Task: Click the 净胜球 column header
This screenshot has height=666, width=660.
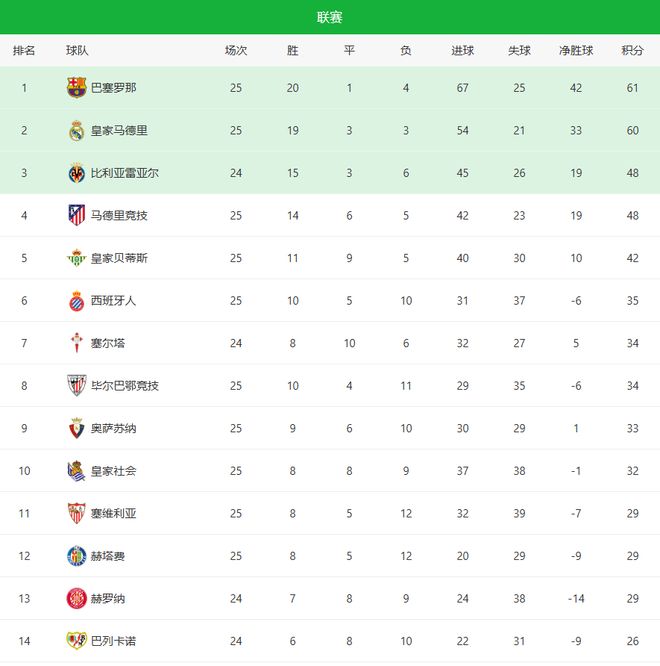Action: 576,50
